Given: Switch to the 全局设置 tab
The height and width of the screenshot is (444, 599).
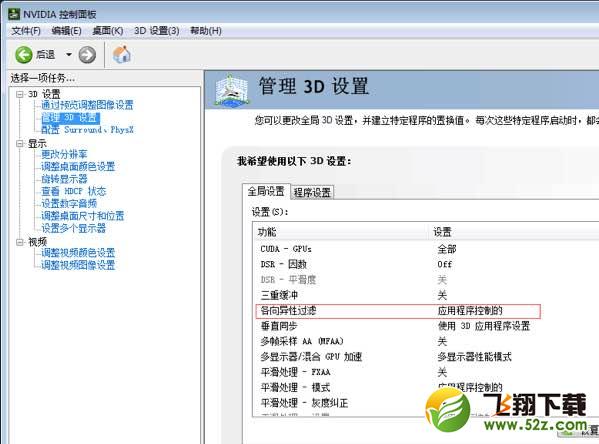Looking at the screenshot, I should tap(266, 191).
